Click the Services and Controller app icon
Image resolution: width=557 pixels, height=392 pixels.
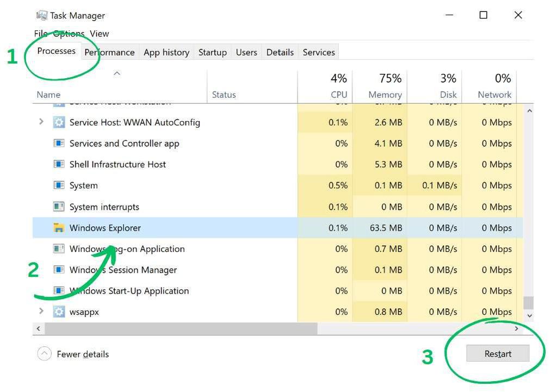pyautogui.click(x=59, y=143)
